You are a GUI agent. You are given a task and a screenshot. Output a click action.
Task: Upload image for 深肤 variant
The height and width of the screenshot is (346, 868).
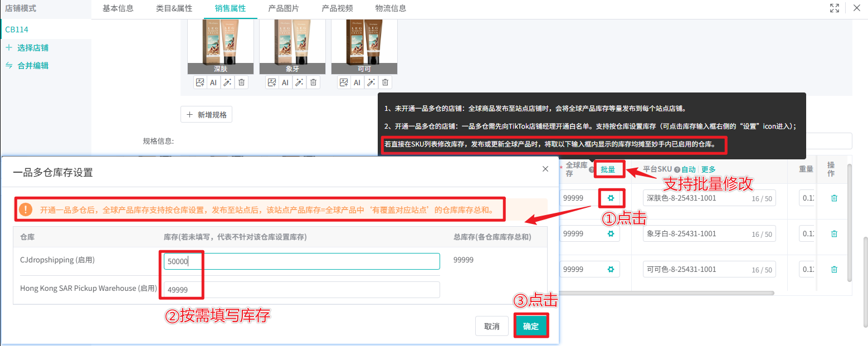(200, 82)
